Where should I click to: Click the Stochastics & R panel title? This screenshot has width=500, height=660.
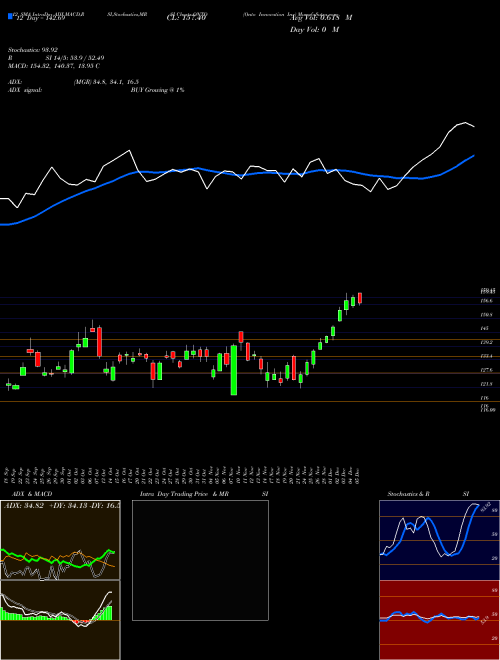coord(409,494)
